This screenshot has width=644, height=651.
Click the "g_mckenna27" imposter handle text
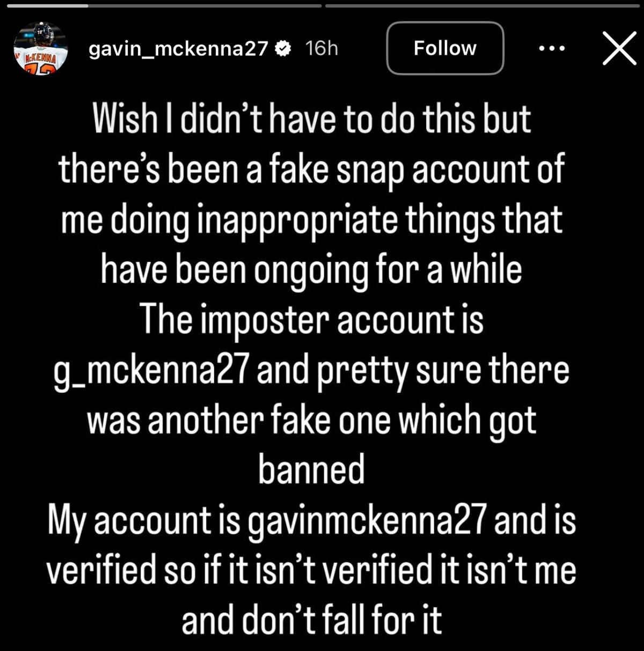coord(151,371)
